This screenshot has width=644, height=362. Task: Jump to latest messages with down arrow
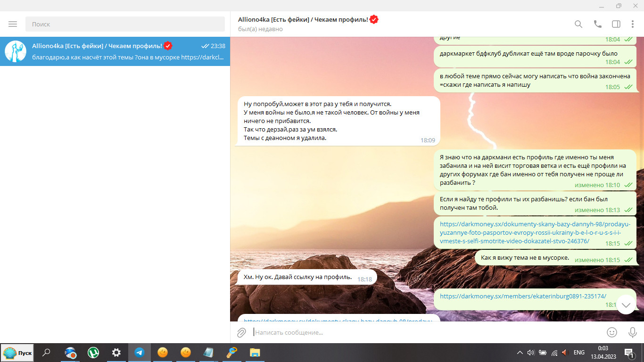pyautogui.click(x=626, y=304)
